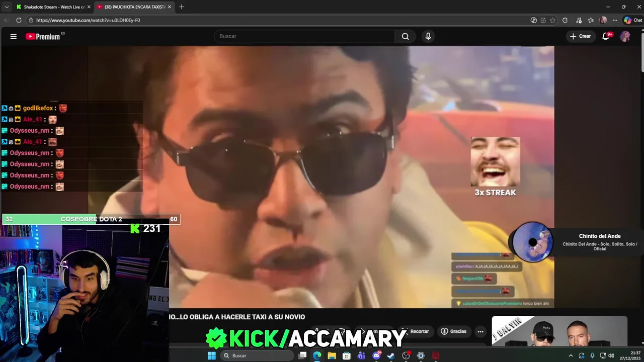The height and width of the screenshot is (362, 644).
Task: Click the Windows taskbar Buscar search box
Action: [x=256, y=355]
